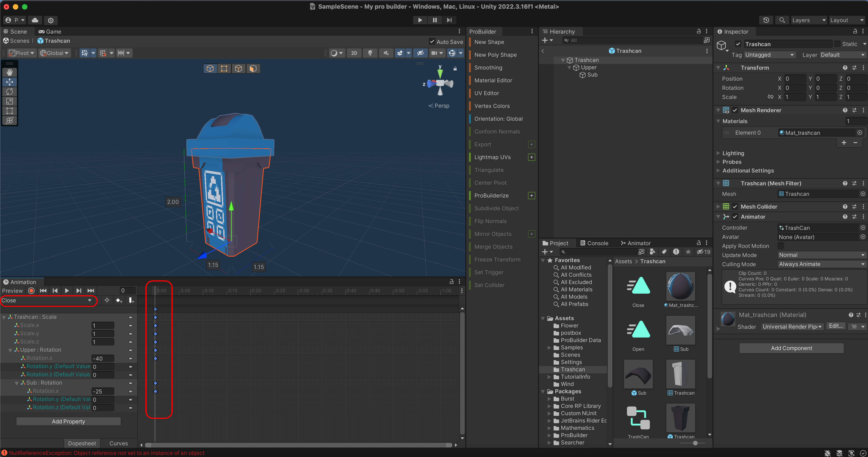The width and height of the screenshot is (868, 457).
Task: Select the Hand view tool
Action: [9, 72]
